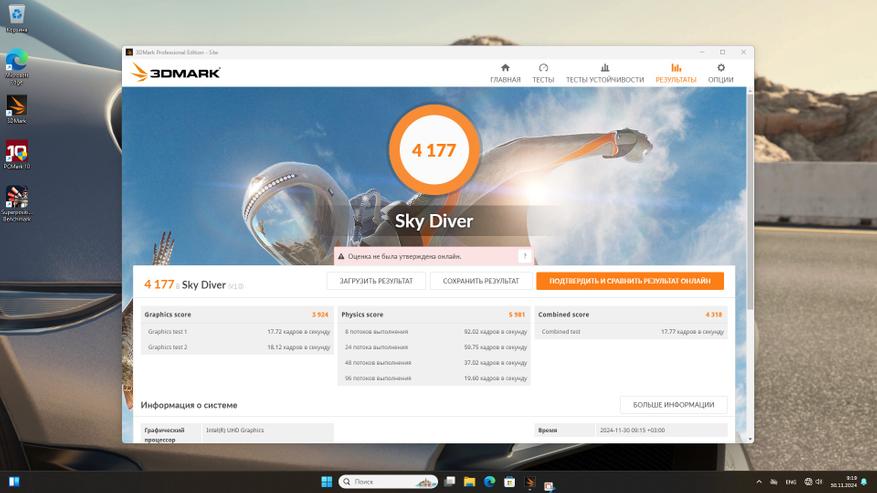Click ПОДТВЕРДИТЬ И СРАВНИТЬ РЕЗУЛЬТАТ ОНЛАЙН button
Image resolution: width=877 pixels, height=493 pixels.
630,281
